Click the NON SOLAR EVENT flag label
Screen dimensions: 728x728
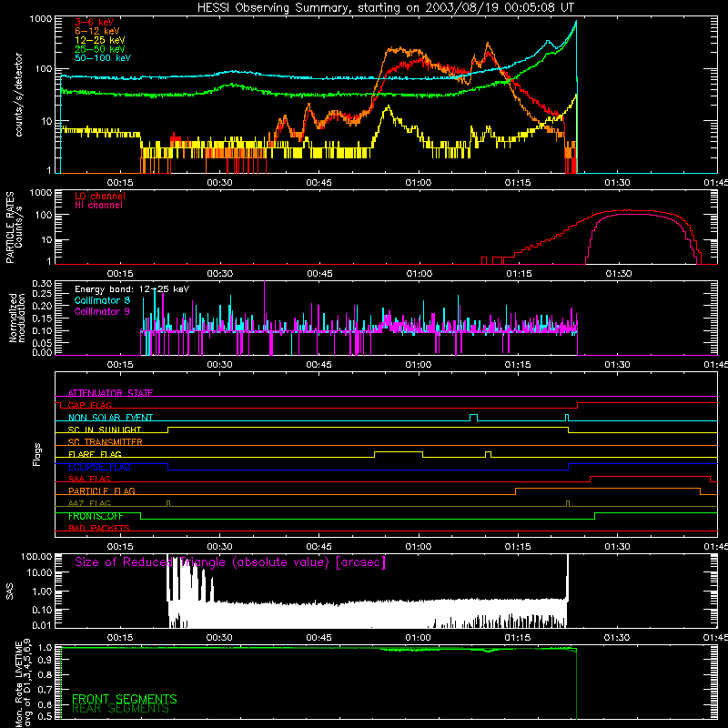(x=110, y=418)
